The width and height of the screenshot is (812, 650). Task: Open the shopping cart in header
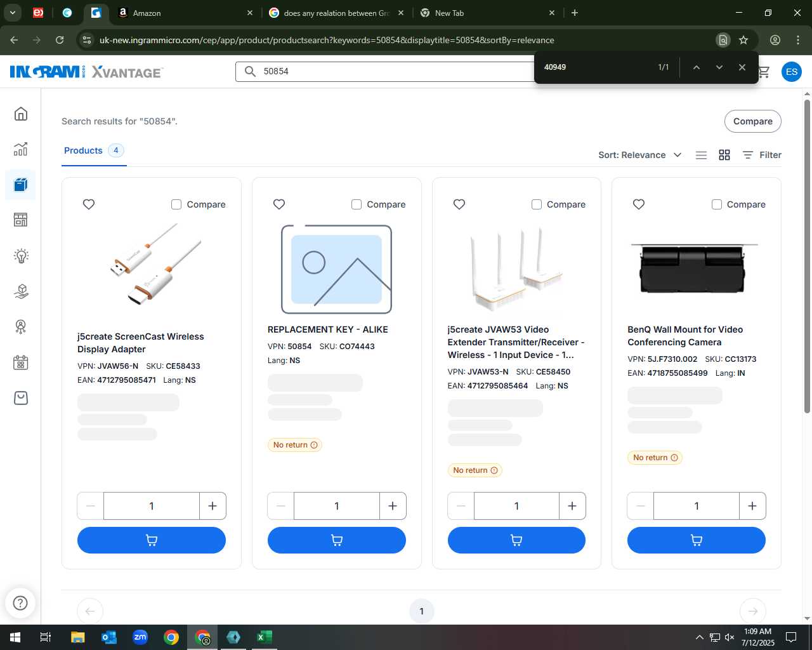764,72
